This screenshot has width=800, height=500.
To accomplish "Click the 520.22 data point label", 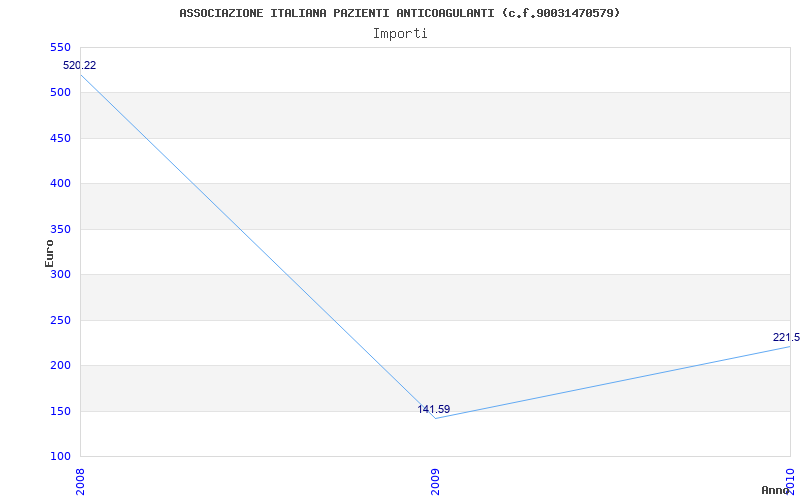I will (80, 65).
